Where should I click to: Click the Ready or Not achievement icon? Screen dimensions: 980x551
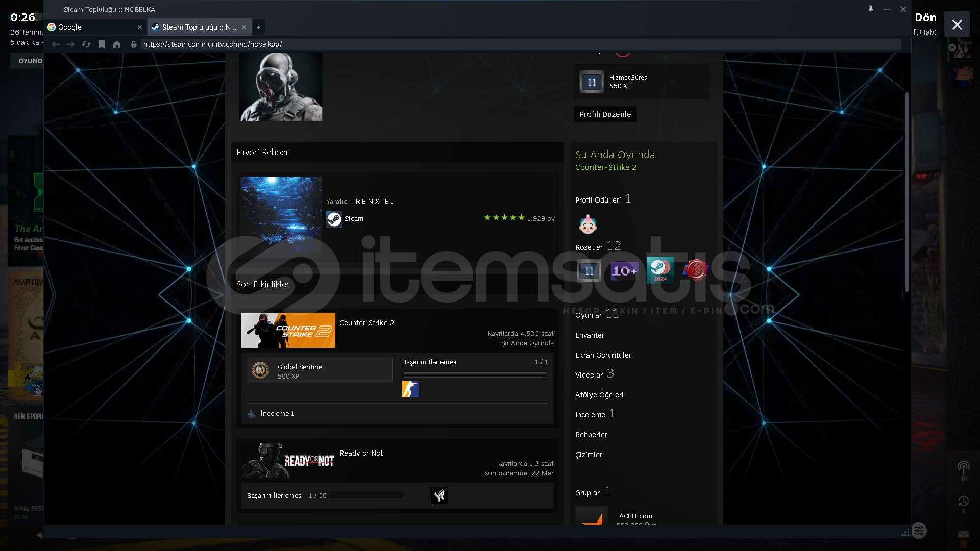(x=439, y=495)
